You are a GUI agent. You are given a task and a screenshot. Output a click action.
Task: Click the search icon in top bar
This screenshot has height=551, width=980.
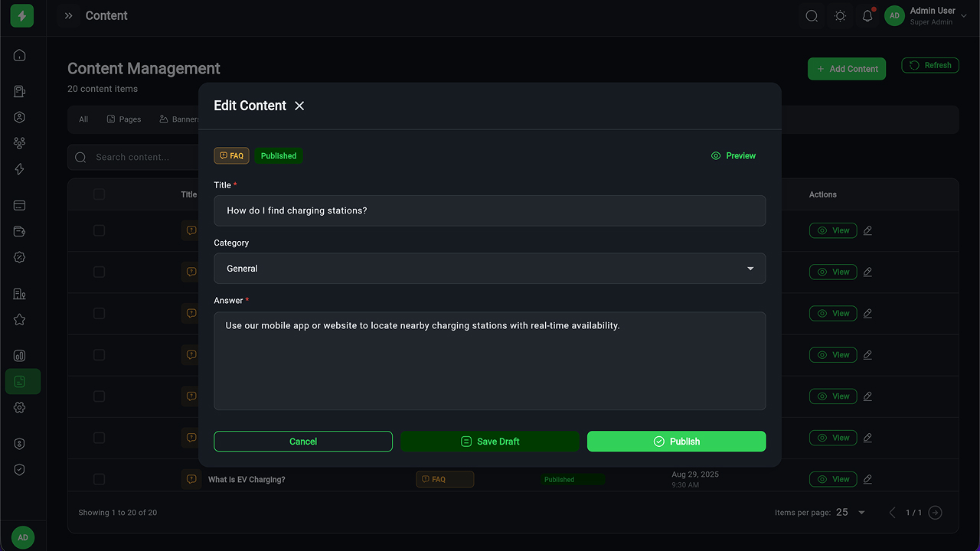(812, 16)
